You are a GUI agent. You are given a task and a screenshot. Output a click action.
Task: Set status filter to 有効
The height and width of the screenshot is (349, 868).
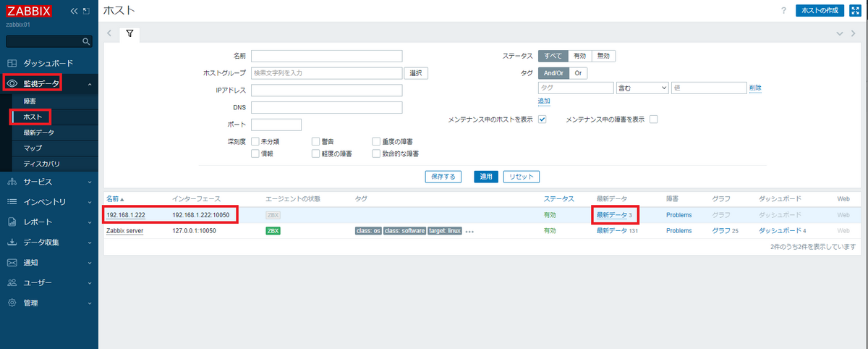pyautogui.click(x=580, y=56)
